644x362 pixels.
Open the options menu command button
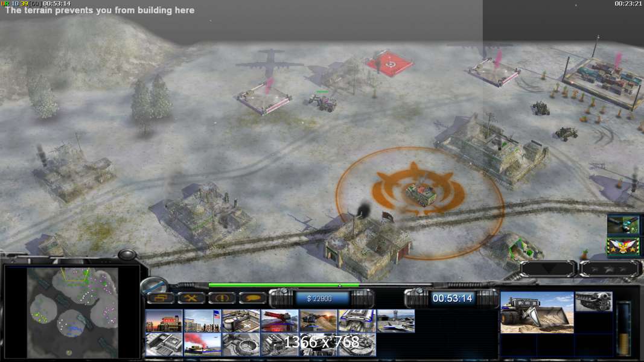click(x=160, y=298)
